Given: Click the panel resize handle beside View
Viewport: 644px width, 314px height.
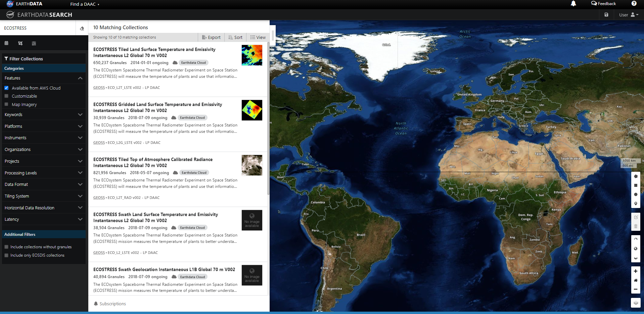Looking at the screenshot, I should pos(273,36).
